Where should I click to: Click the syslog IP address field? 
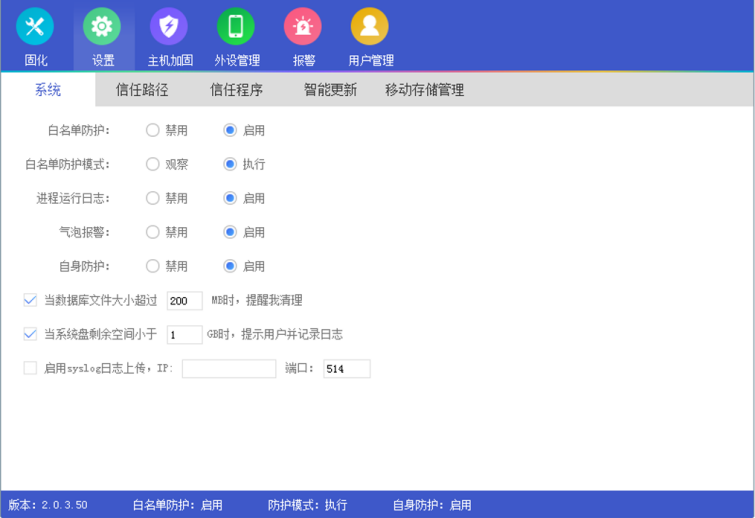click(x=228, y=369)
